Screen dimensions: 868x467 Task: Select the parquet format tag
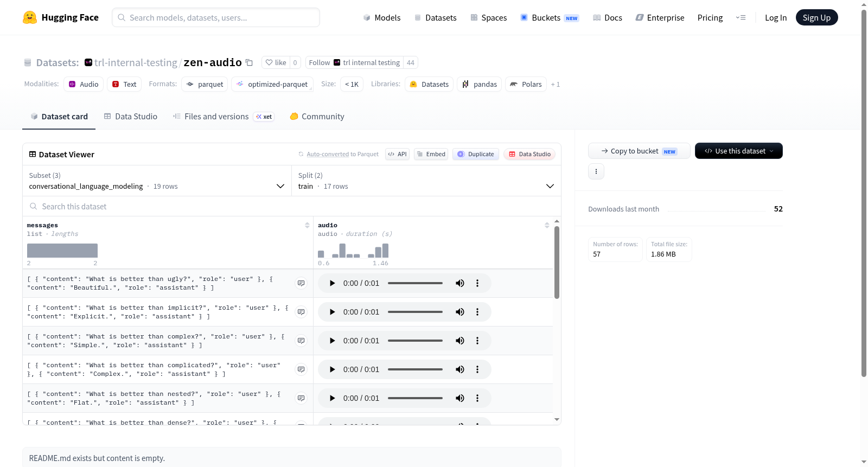(205, 84)
